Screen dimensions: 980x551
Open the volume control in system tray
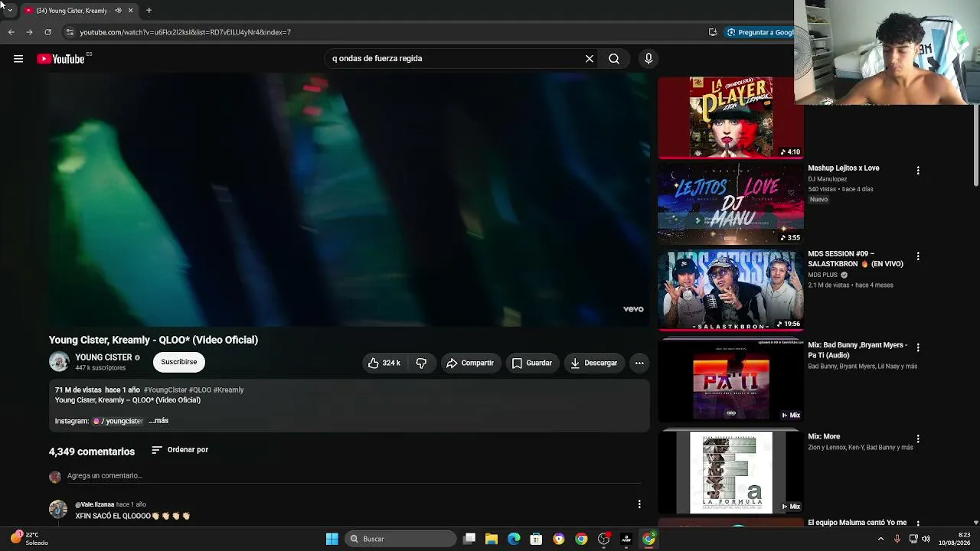point(926,539)
